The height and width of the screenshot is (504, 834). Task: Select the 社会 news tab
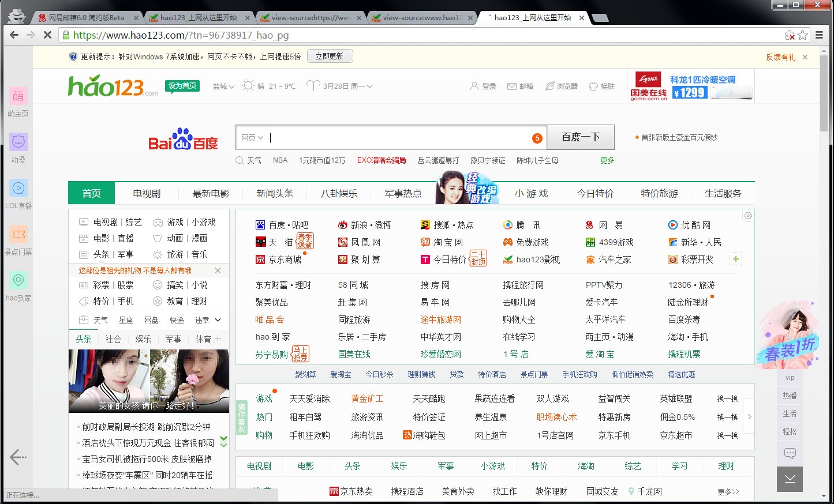[x=113, y=339]
